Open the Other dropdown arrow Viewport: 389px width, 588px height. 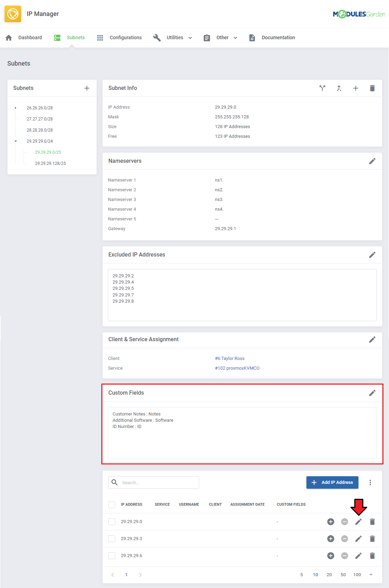[x=235, y=38]
